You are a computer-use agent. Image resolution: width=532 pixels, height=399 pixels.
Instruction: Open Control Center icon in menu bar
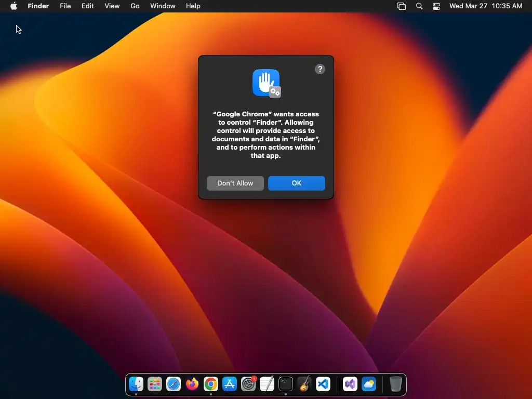(x=436, y=6)
